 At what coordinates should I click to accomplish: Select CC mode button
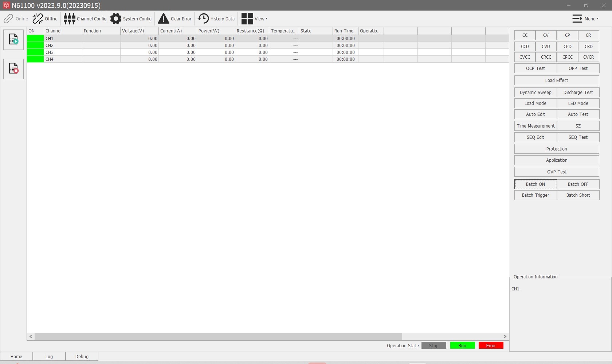pyautogui.click(x=525, y=35)
